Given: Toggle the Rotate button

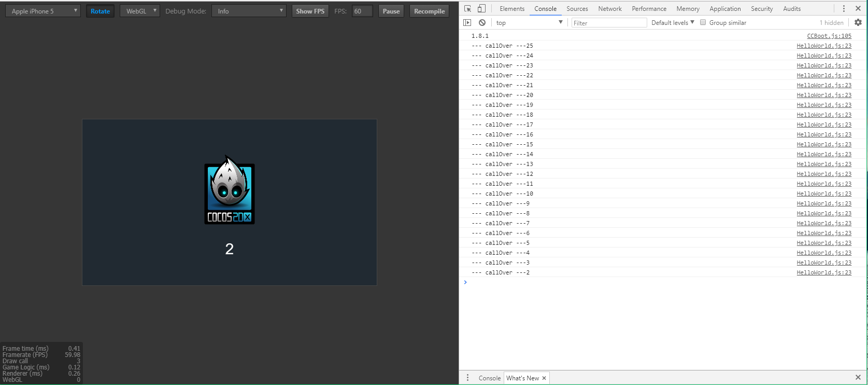Looking at the screenshot, I should (x=100, y=11).
